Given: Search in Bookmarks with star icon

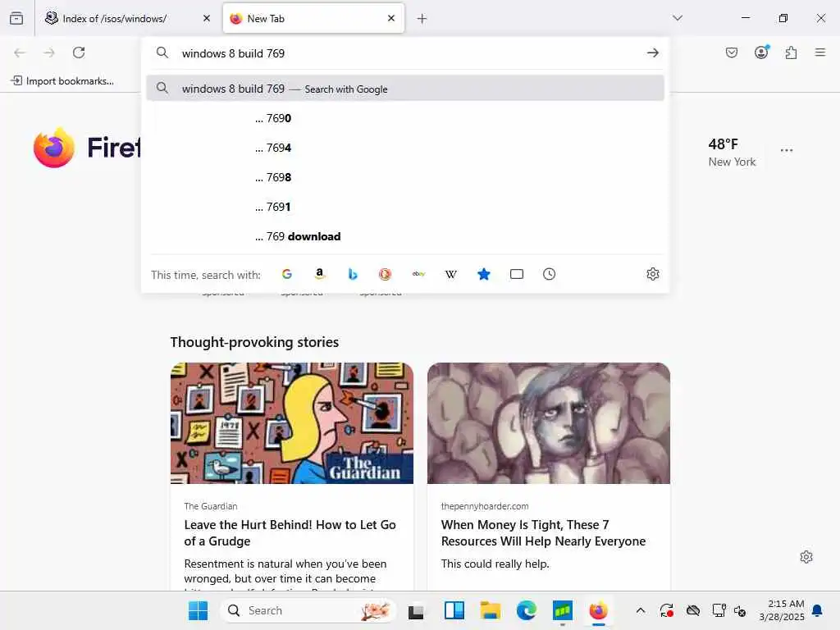Looking at the screenshot, I should click(484, 274).
